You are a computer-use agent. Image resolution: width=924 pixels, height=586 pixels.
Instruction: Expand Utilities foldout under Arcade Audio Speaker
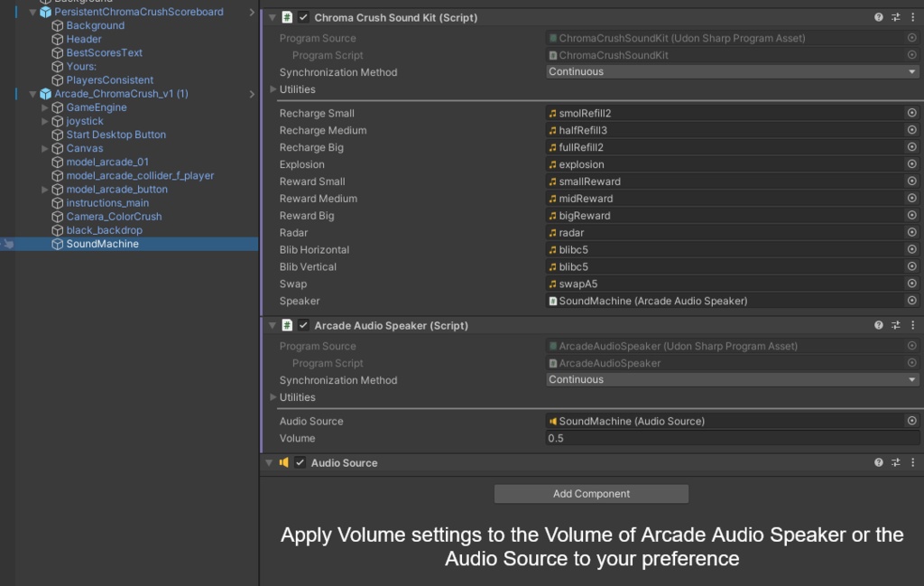[x=274, y=397]
